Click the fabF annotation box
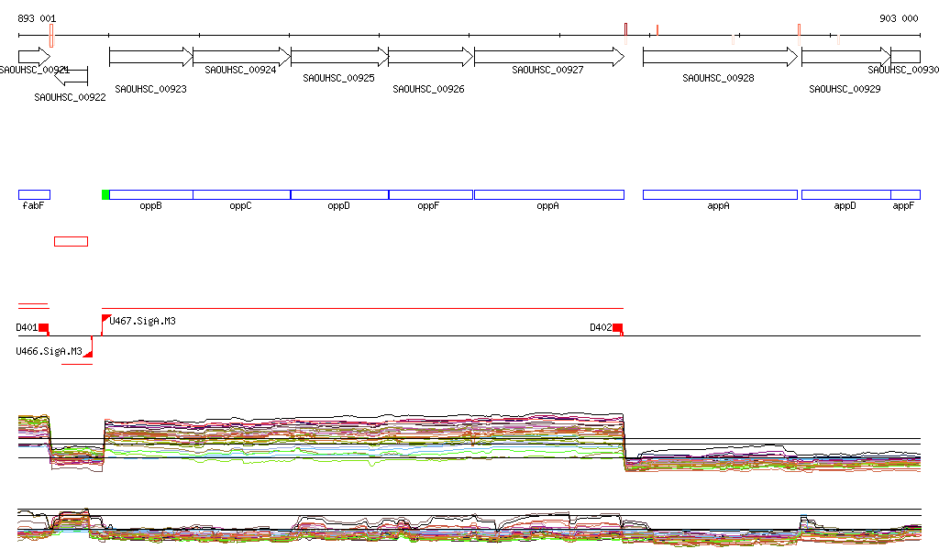This screenshot has height=560, width=939. (34, 194)
